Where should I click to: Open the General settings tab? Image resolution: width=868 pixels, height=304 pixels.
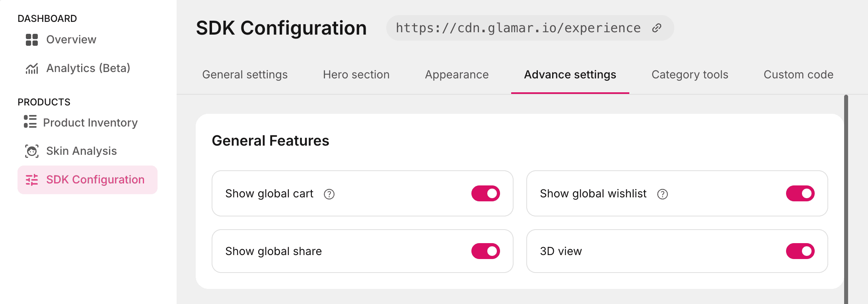pos(245,75)
